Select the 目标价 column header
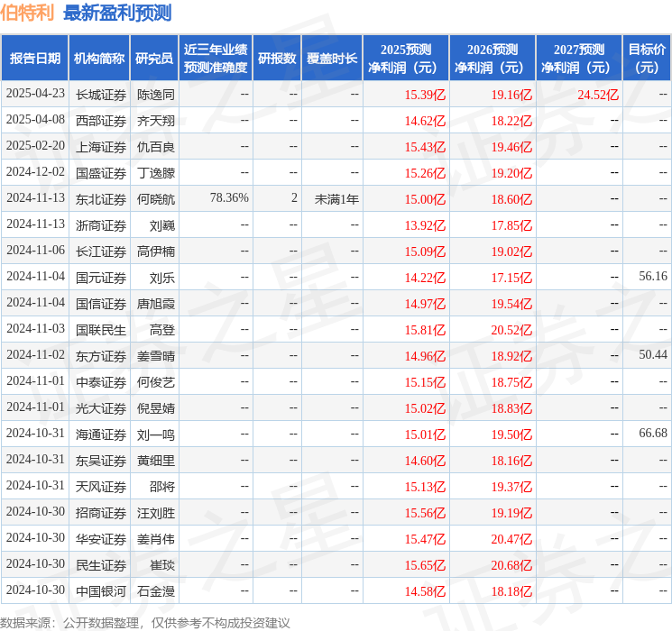Image resolution: width=672 pixels, height=631 pixels. click(646, 59)
